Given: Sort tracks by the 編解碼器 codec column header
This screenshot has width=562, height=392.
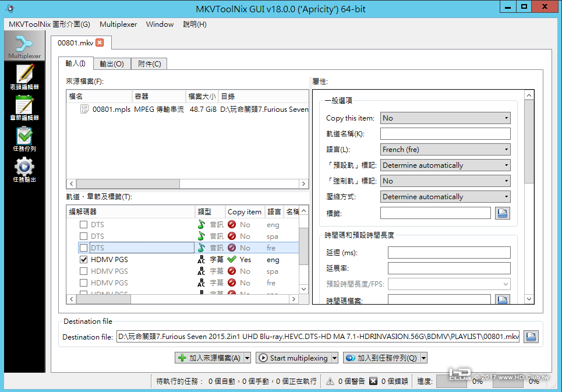Looking at the screenshot, I should coord(131,212).
